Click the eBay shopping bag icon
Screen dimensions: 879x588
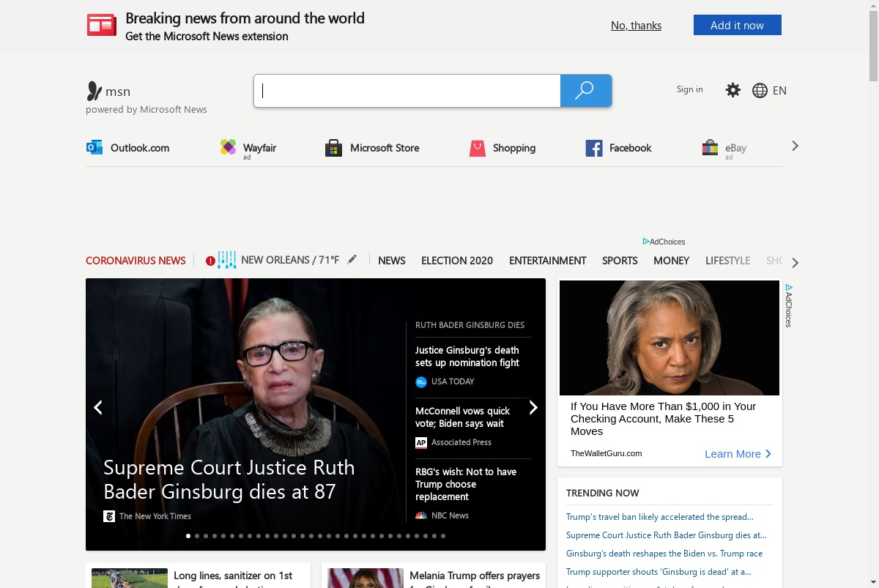coord(710,148)
